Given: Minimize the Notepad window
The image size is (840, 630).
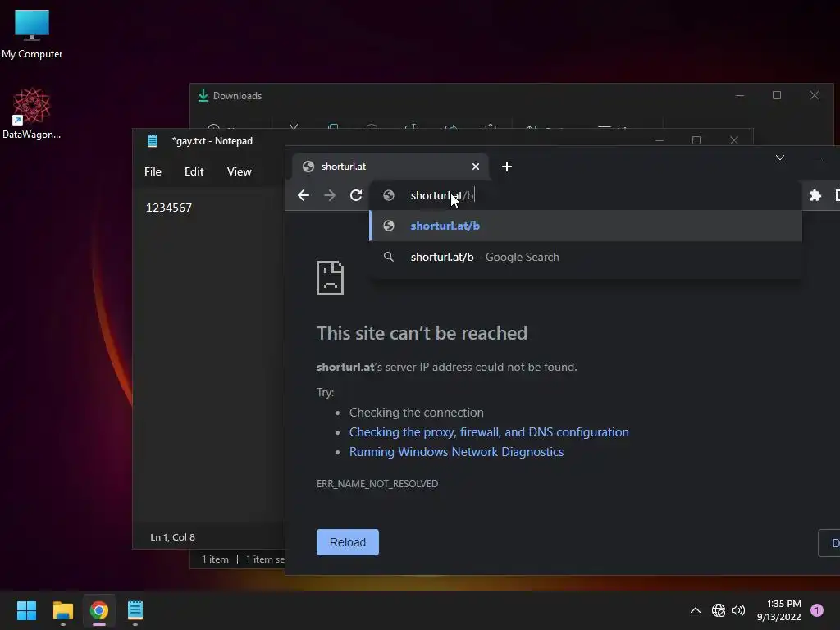Looking at the screenshot, I should [660, 140].
